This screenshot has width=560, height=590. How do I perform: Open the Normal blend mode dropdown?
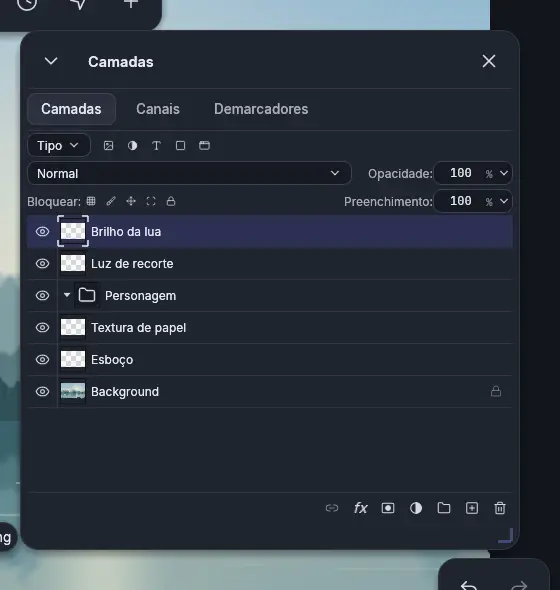(189, 173)
